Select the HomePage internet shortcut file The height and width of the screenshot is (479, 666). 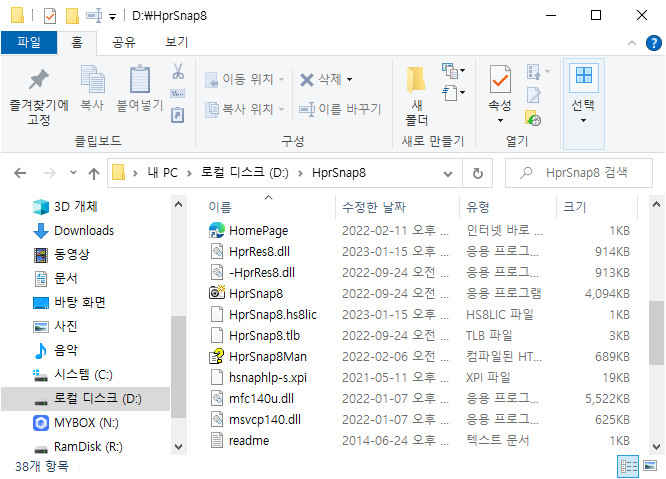(258, 231)
